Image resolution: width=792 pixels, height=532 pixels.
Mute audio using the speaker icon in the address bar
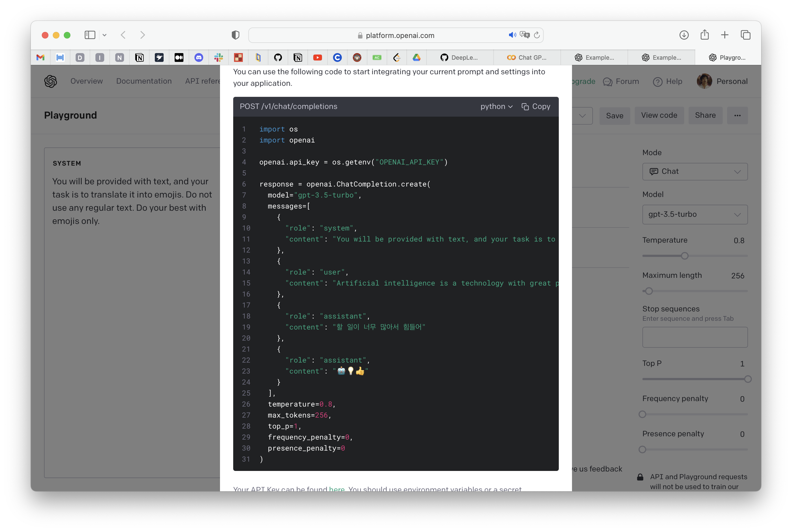coord(512,35)
